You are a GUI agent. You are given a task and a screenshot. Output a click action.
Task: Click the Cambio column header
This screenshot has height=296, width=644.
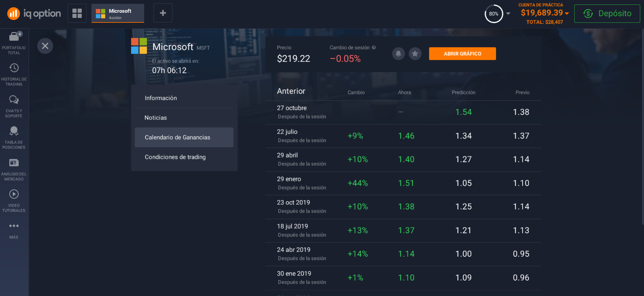pos(356,92)
